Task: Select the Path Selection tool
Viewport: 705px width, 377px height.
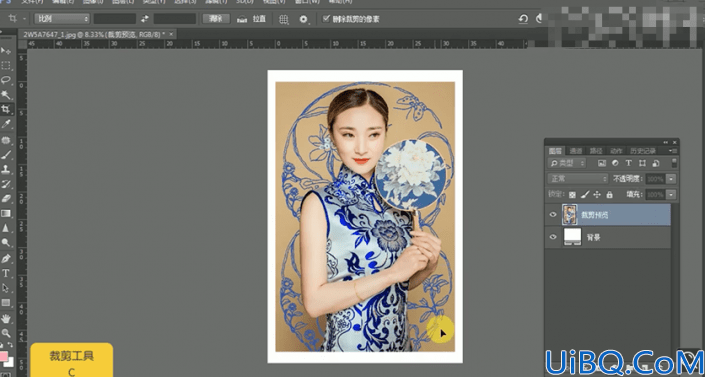Action: (x=6, y=288)
